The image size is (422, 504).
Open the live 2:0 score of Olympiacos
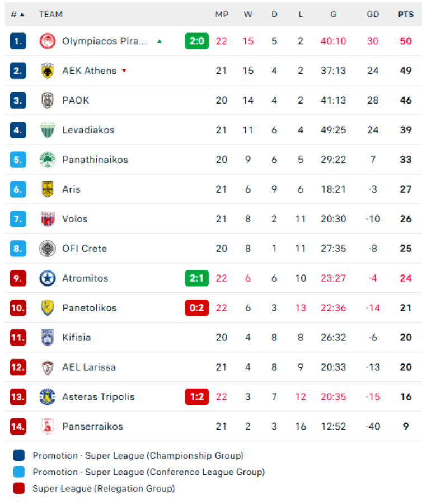tap(196, 40)
